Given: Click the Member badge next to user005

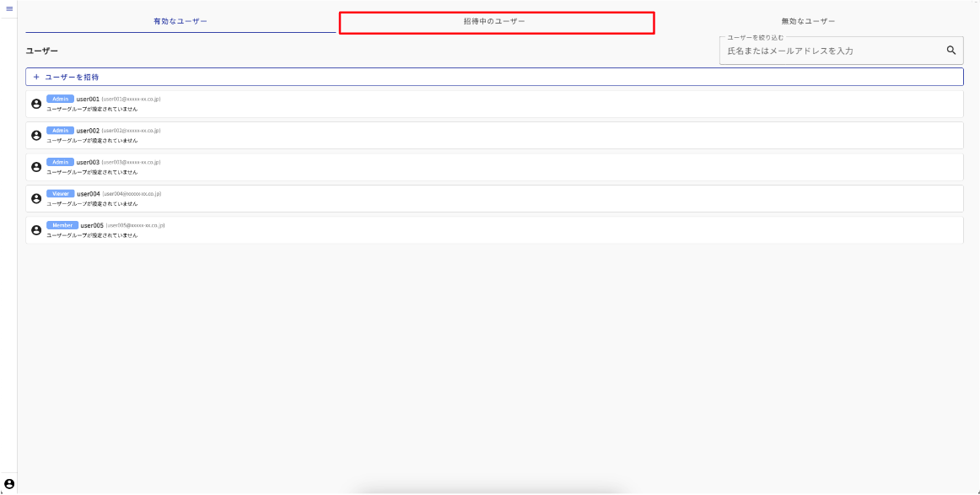Looking at the screenshot, I should (62, 225).
